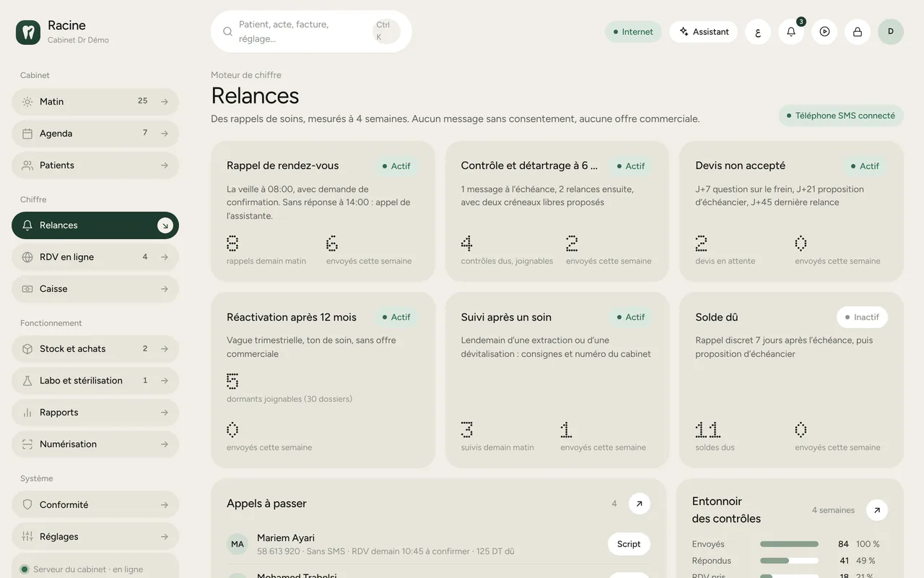This screenshot has width=924, height=578.
Task: Open Conformité from the sidebar
Action: [x=95, y=505]
